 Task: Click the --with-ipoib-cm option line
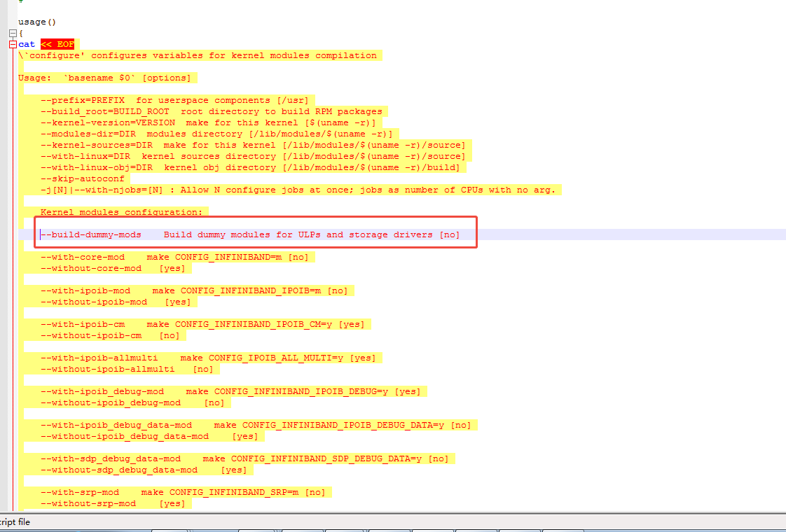point(205,324)
